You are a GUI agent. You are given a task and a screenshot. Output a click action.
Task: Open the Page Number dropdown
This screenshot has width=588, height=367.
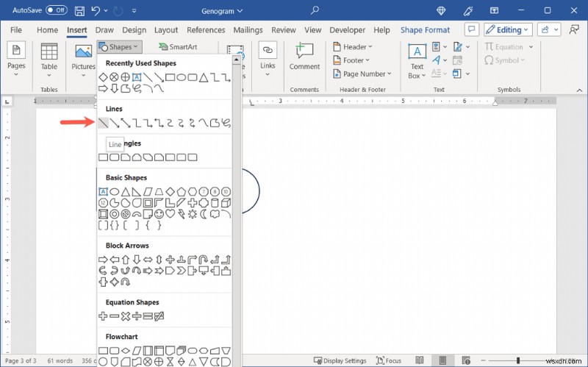point(362,74)
